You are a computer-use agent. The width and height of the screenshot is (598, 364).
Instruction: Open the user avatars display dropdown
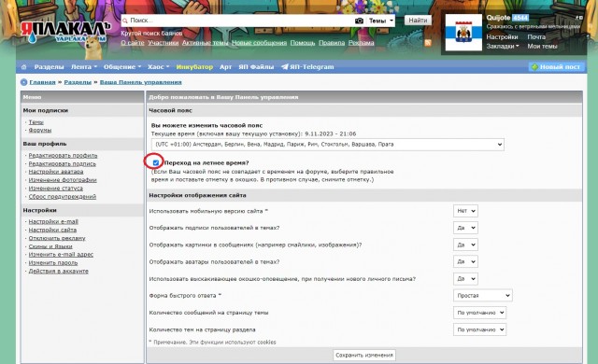[x=465, y=261]
